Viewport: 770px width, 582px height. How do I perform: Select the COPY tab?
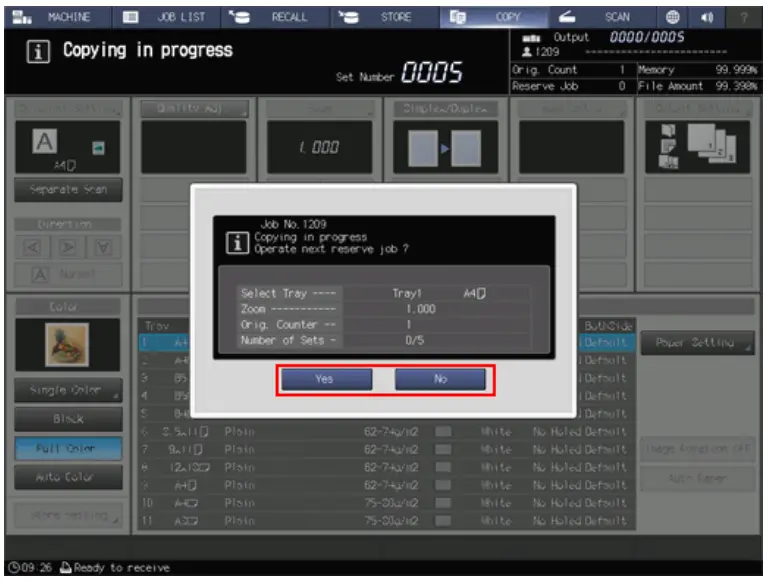pyautogui.click(x=494, y=17)
